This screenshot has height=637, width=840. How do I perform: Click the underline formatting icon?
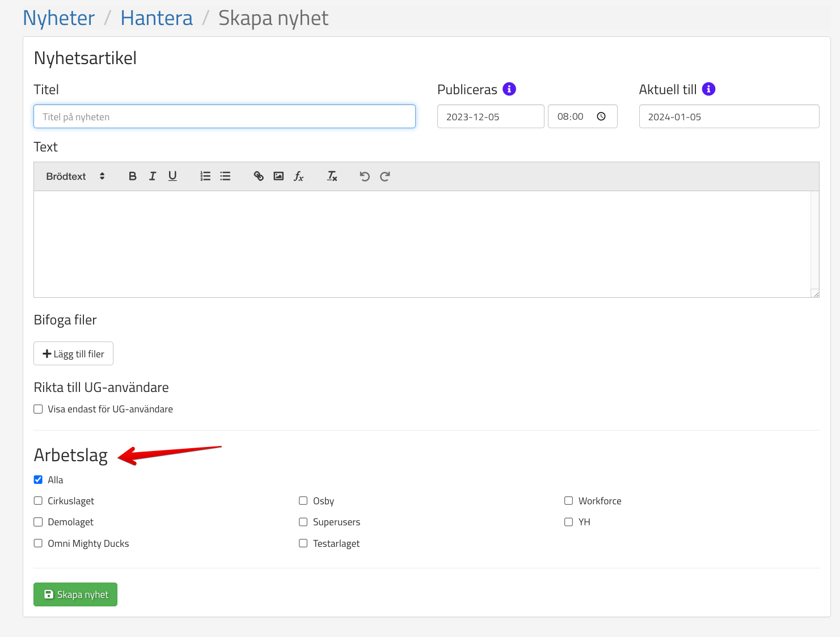[172, 176]
